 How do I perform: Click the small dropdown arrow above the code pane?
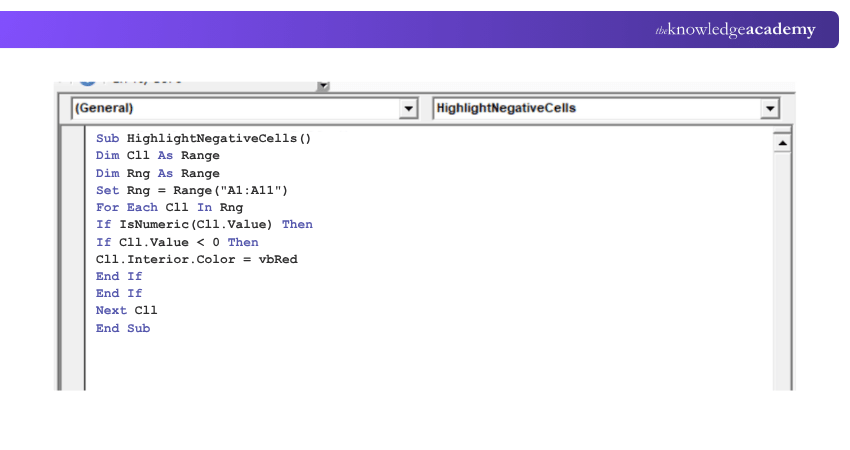pyautogui.click(x=323, y=86)
